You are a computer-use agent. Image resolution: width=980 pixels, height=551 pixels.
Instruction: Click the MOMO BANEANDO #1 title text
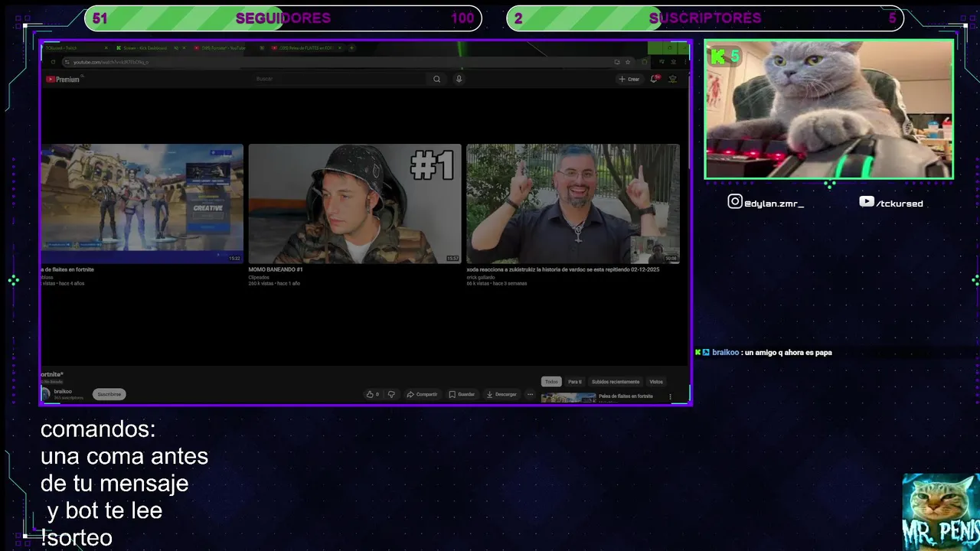(x=276, y=269)
